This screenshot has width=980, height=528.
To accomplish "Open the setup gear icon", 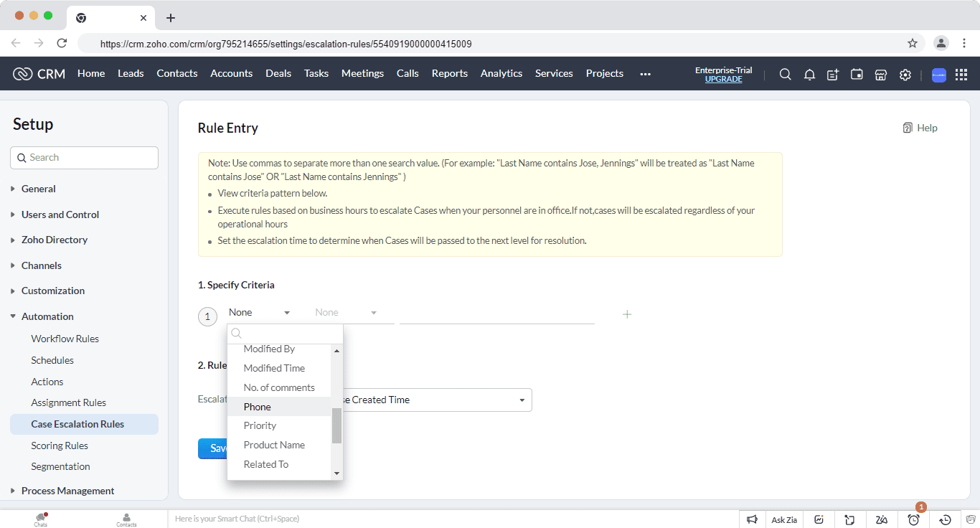I will (x=905, y=74).
